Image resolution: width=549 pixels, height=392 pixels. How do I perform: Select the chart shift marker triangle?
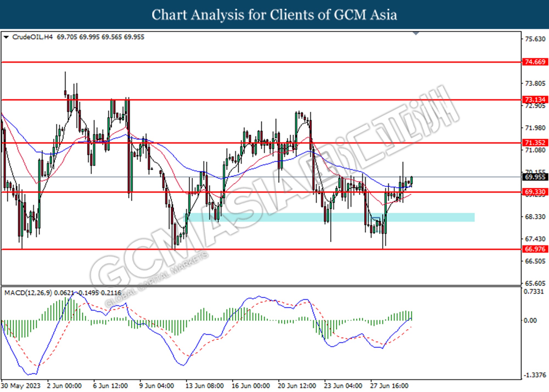416,33
